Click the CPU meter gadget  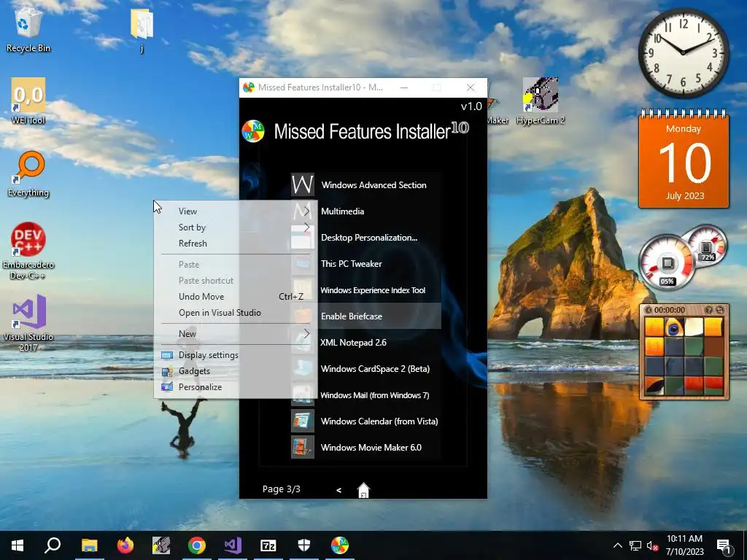pos(667,262)
